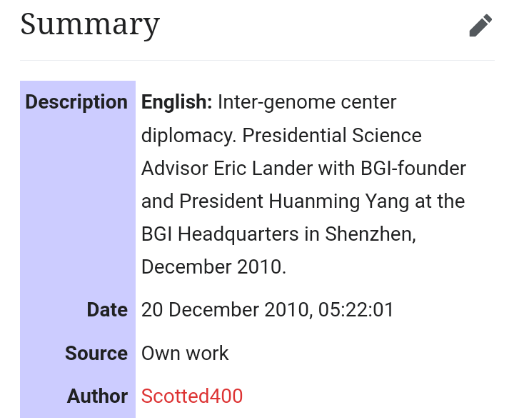Select the Description row label
Image resolution: width=514 pixels, height=420 pixels.
coord(76,102)
